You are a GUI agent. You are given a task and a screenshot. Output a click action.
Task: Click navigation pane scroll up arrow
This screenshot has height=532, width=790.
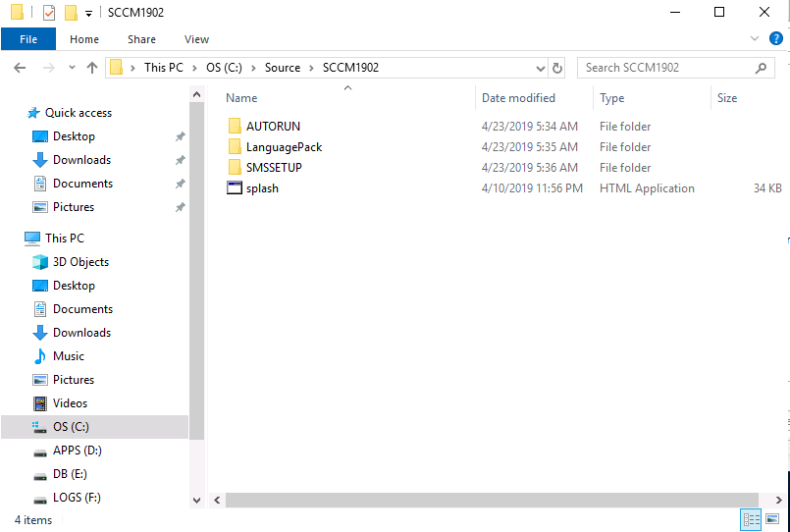coord(196,94)
